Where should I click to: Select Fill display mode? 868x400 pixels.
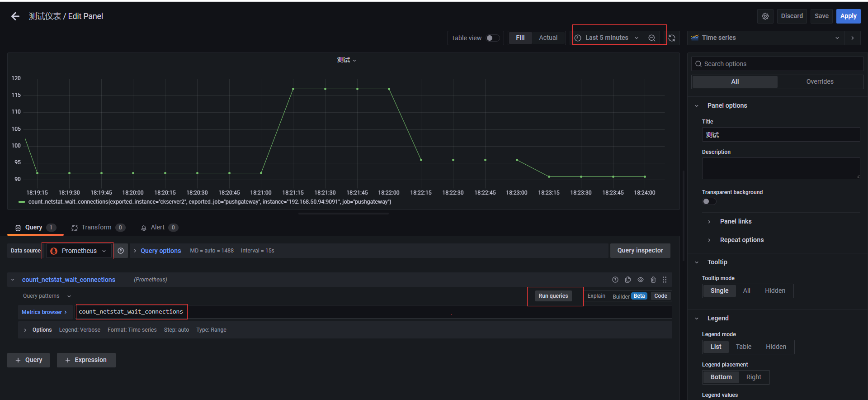(x=520, y=38)
